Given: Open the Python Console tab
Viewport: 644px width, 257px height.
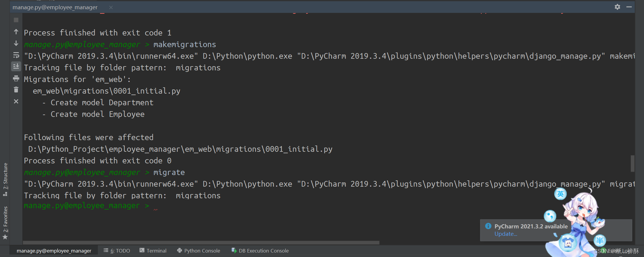Looking at the screenshot, I should [198, 251].
